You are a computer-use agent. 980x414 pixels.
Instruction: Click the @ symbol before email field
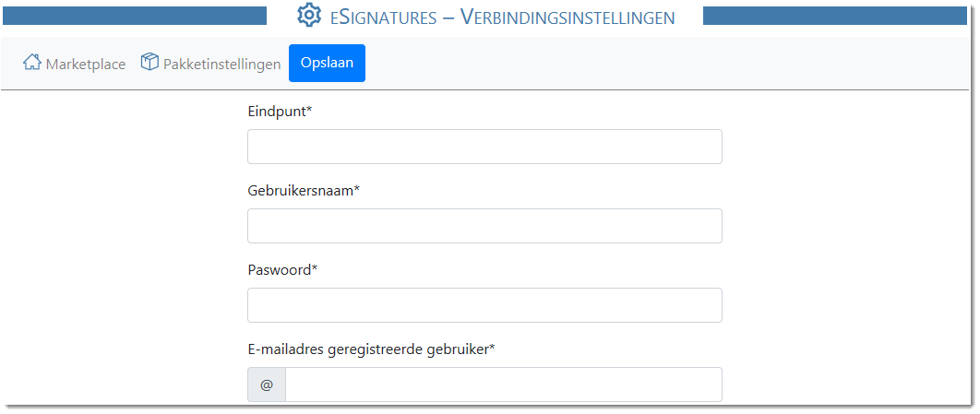(267, 384)
